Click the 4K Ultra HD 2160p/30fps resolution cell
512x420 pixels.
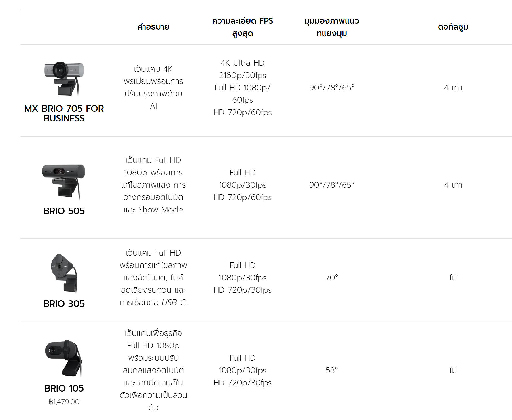242,69
